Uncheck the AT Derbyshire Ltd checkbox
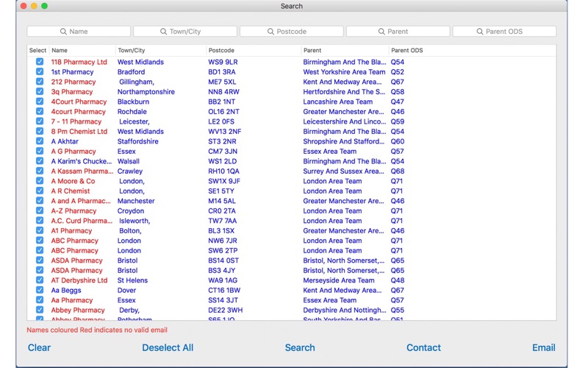 40,280
